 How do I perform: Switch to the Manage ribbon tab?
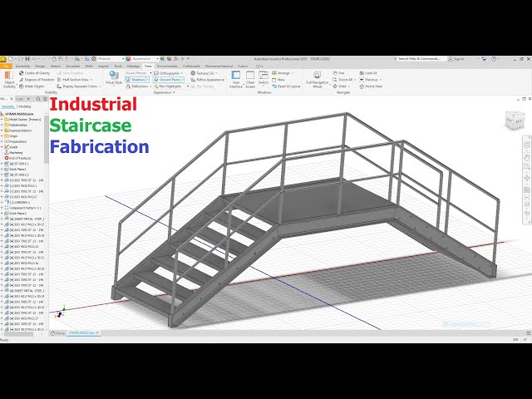click(133, 66)
